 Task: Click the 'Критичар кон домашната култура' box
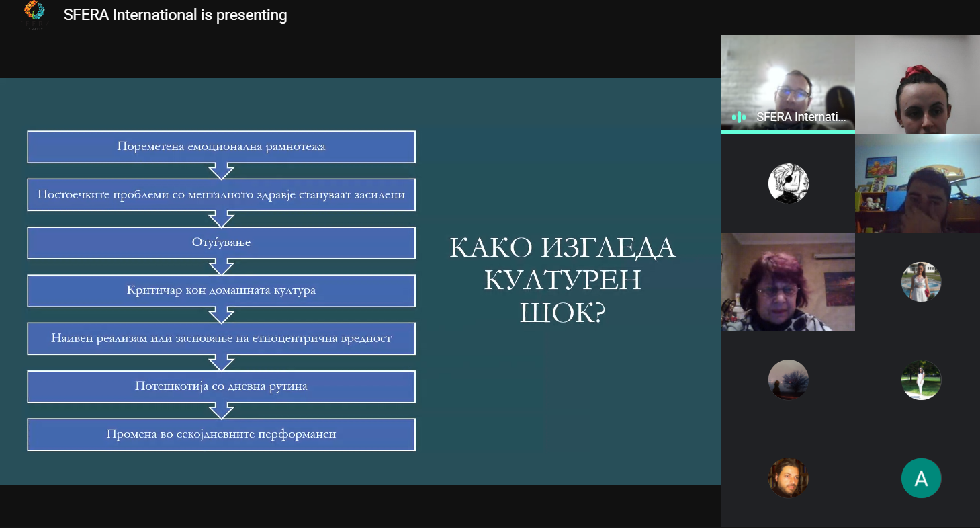221,290
